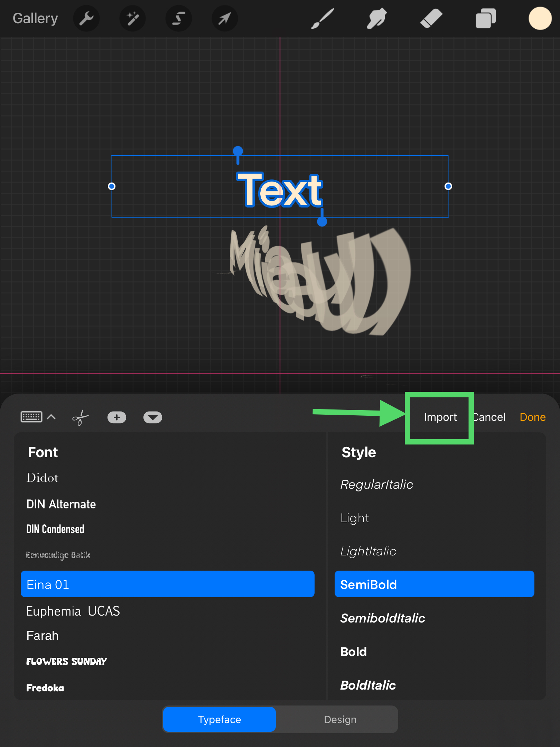Open the downward triangle dropdown button
The height and width of the screenshot is (747, 560).
[152, 417]
